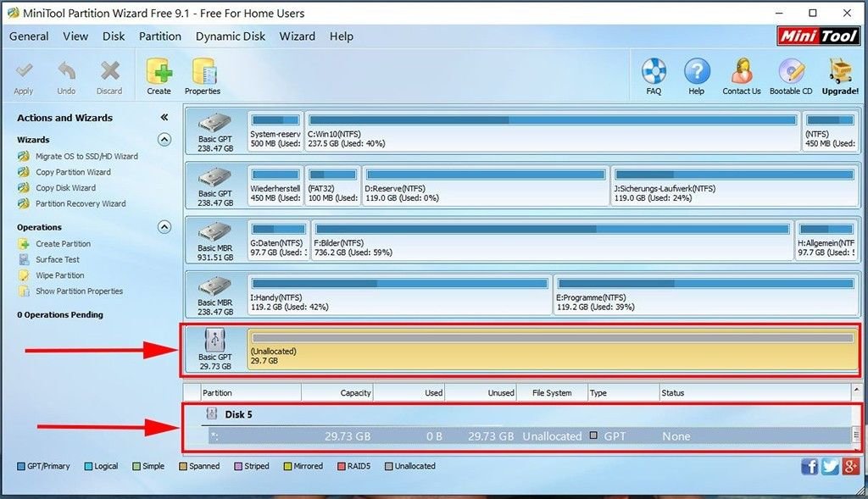Image resolution: width=868 pixels, height=499 pixels.
Task: Sort by the File System column header
Action: point(552,393)
